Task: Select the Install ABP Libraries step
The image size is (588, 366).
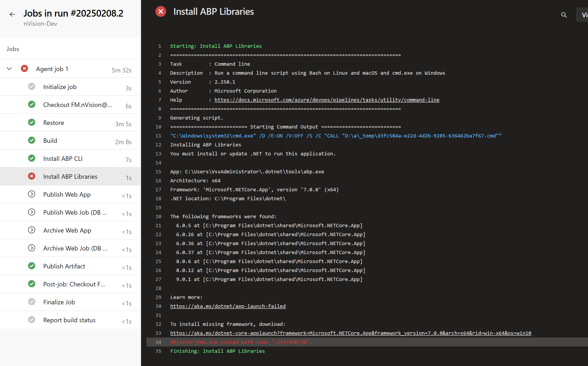Action: point(70,176)
